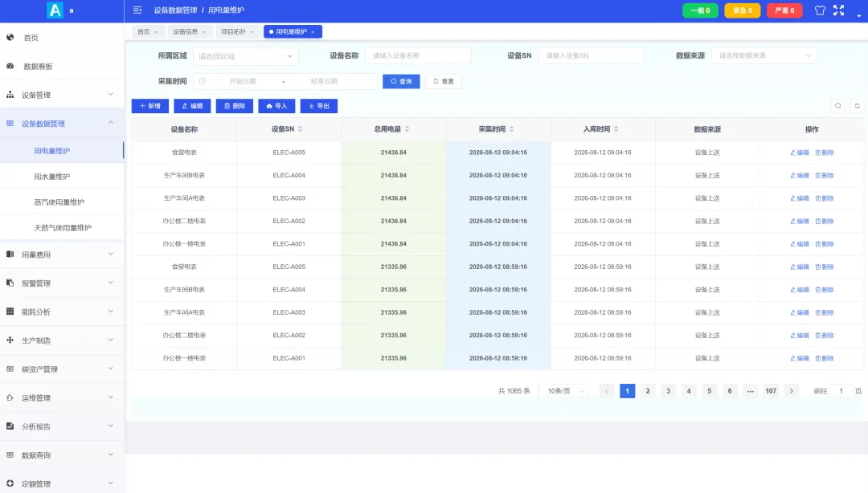
Task: Open the 数据来源 dropdown
Action: [x=764, y=56]
